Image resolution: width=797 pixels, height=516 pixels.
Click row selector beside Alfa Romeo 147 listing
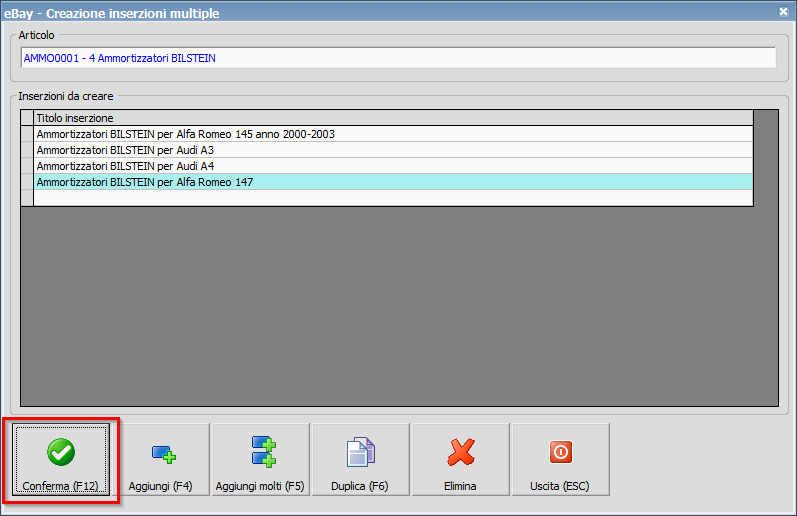coord(27,182)
